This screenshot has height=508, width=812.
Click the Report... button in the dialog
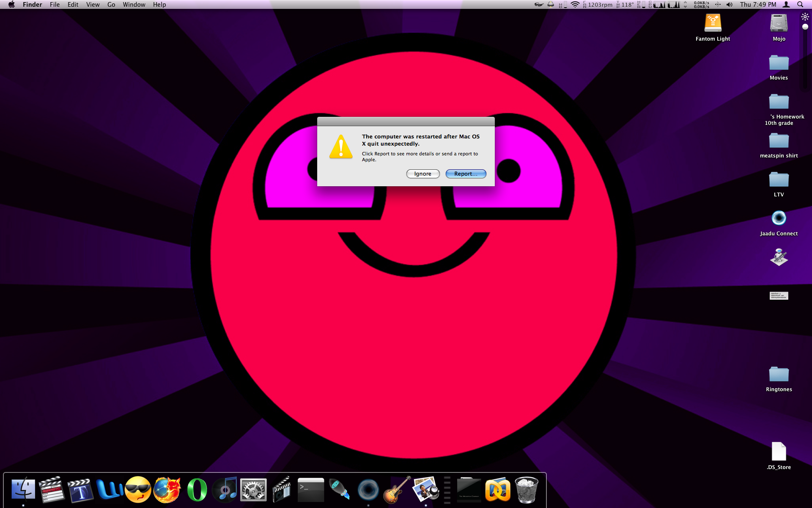(x=466, y=174)
